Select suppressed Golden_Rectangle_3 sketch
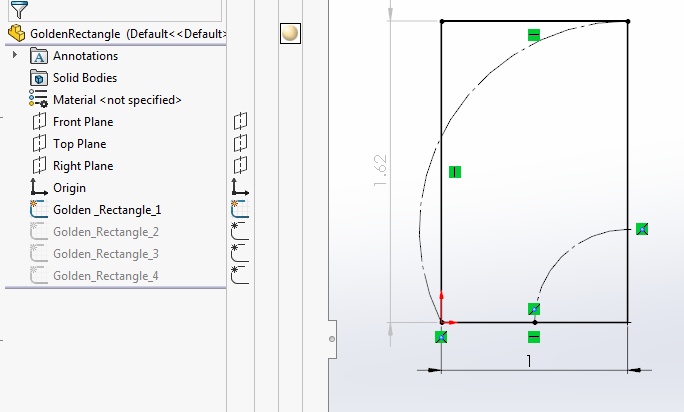The width and height of the screenshot is (684, 412). [x=106, y=254]
